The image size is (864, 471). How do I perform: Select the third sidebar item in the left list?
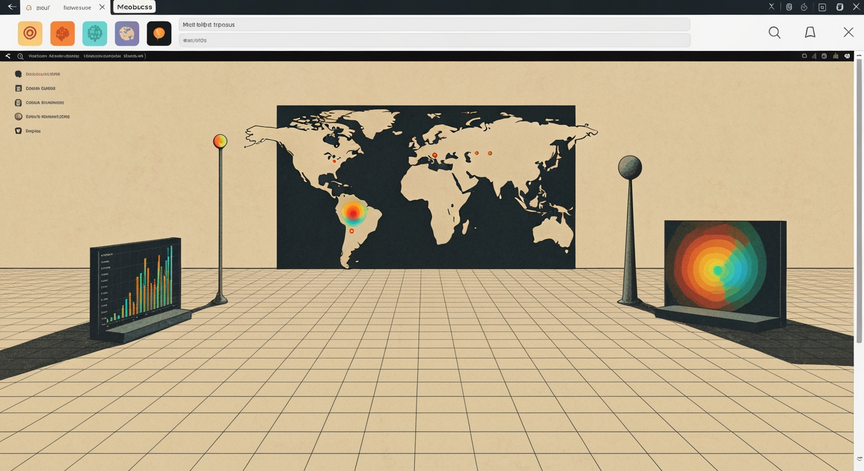coord(40,102)
